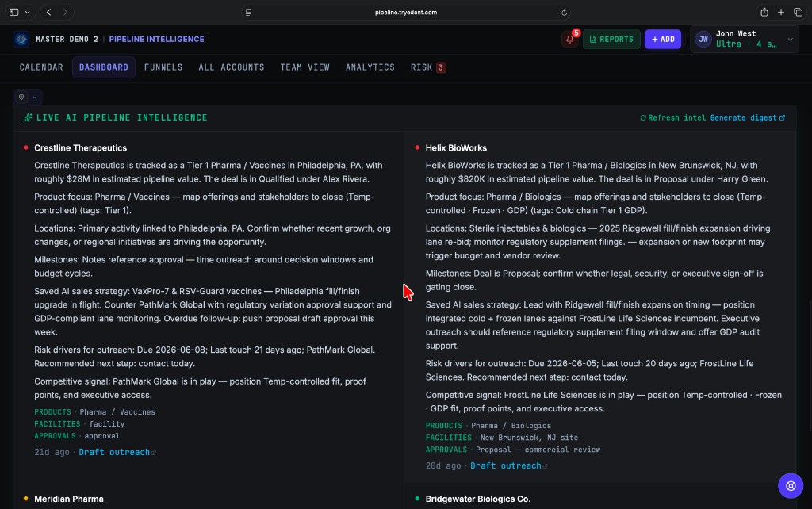The image size is (812, 509).
Task: Open the page reader icon in address bar
Action: click(248, 13)
